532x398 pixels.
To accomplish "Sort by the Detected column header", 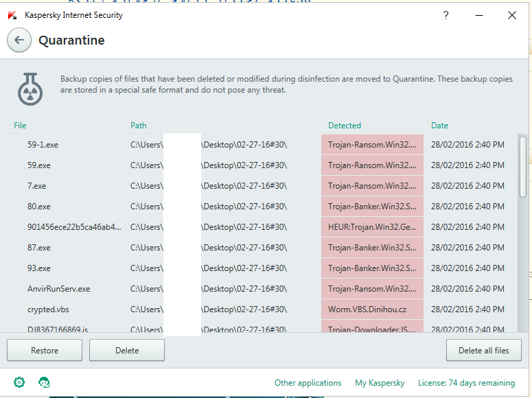I will (x=345, y=125).
